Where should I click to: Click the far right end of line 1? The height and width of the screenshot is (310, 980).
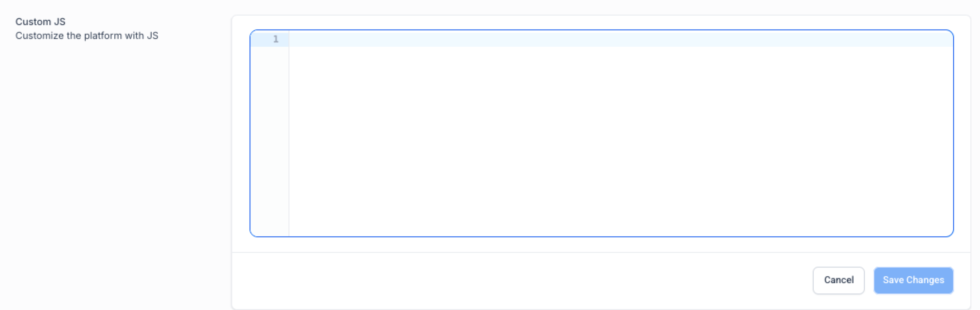944,39
